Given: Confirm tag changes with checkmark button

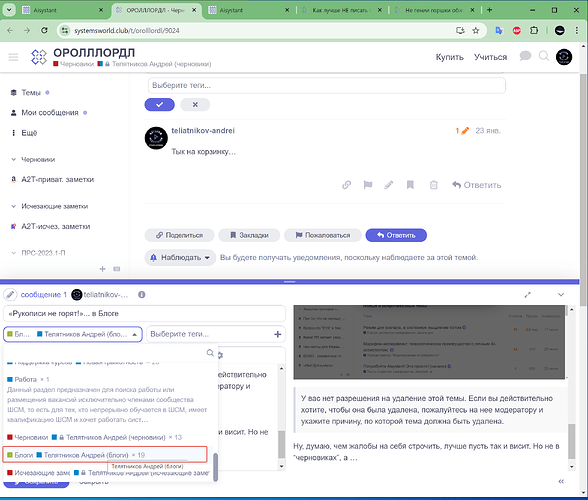Looking at the screenshot, I should pyautogui.click(x=160, y=105).
